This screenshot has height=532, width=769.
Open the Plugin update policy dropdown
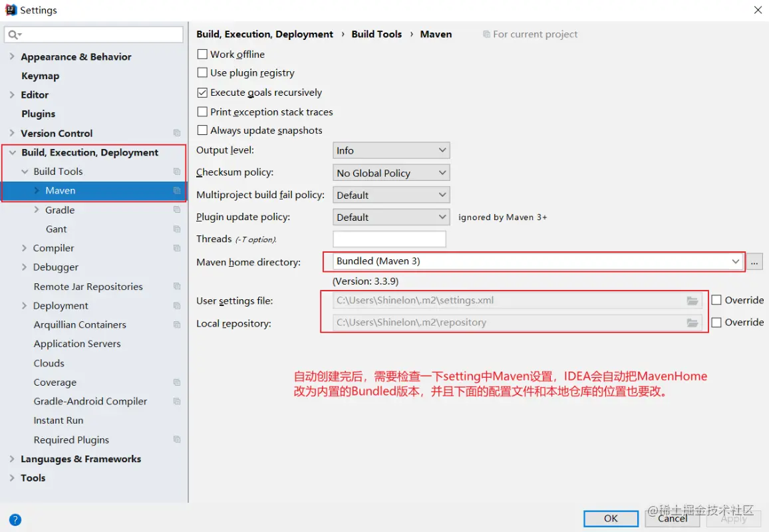391,217
